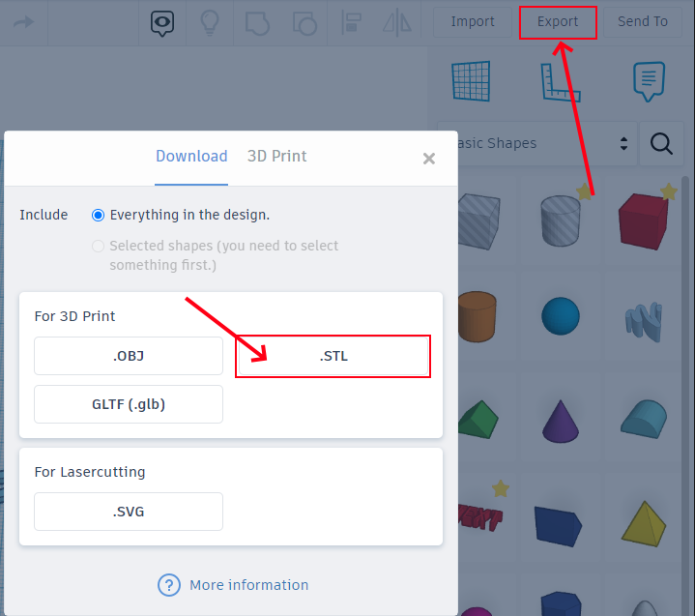The image size is (695, 616).
Task: Open the Basic Shapes category dropdown
Action: click(x=538, y=143)
